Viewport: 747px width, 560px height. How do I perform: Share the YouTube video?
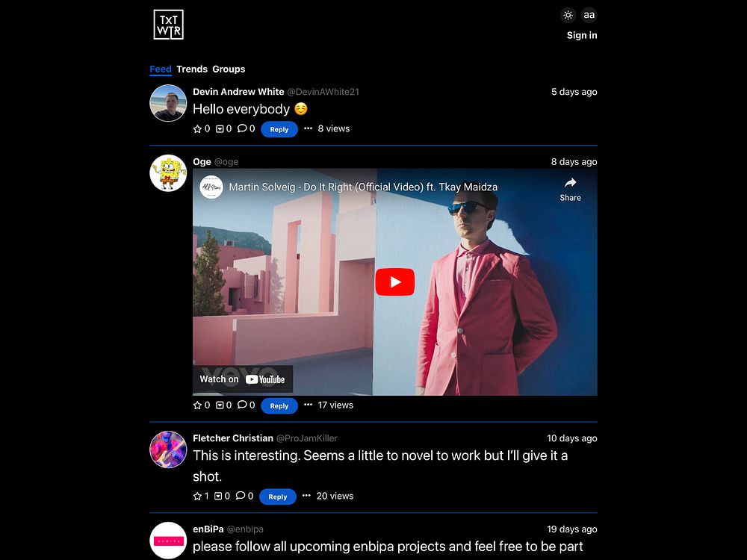point(570,190)
